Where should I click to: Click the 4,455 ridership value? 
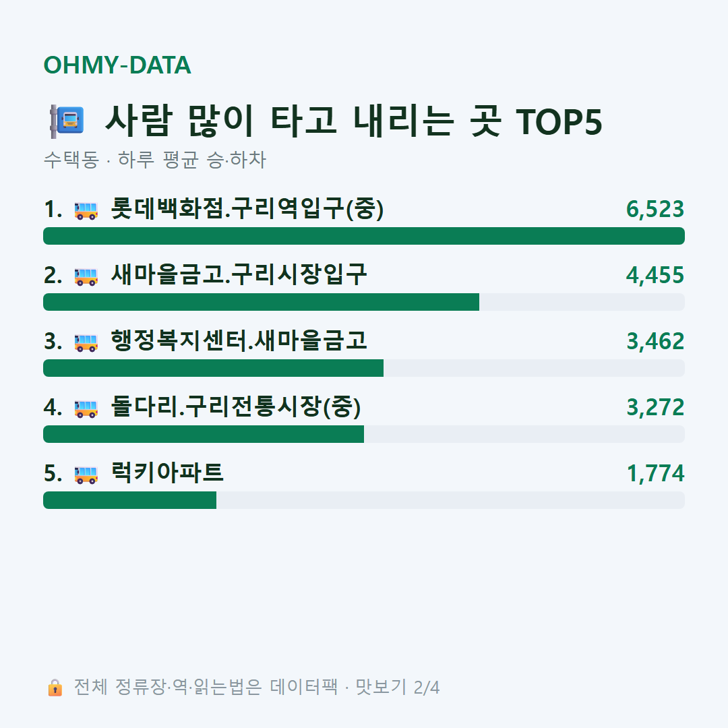pyautogui.click(x=655, y=275)
